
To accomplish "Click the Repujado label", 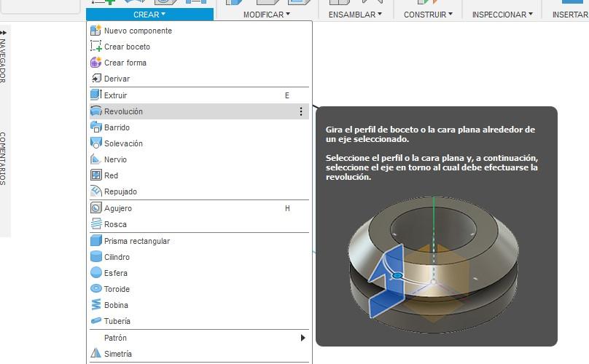I will (x=120, y=191).
